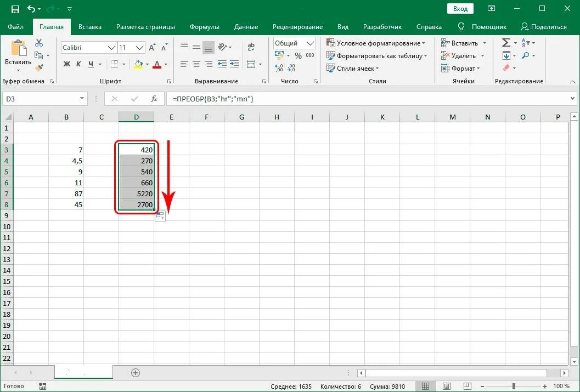Screen dimensions: 580x392
Task: Open Fill down arrow icon in Редактирование
Action: 506,55
